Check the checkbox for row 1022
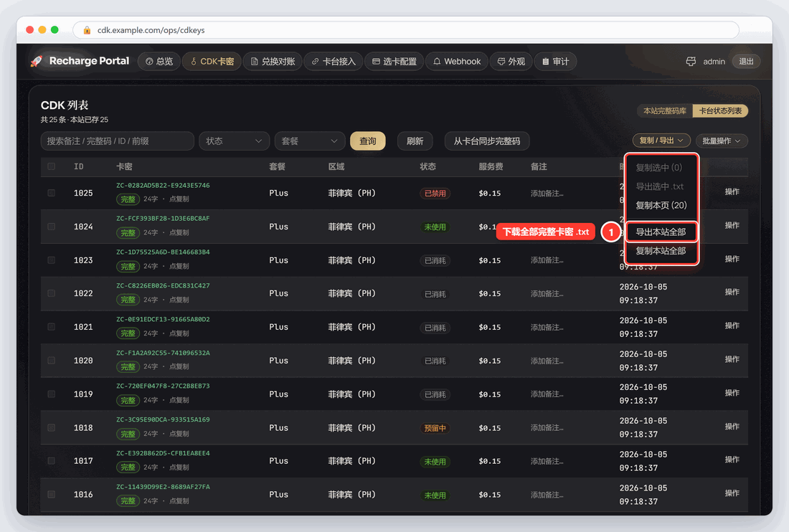This screenshot has height=532, width=789. (52, 293)
